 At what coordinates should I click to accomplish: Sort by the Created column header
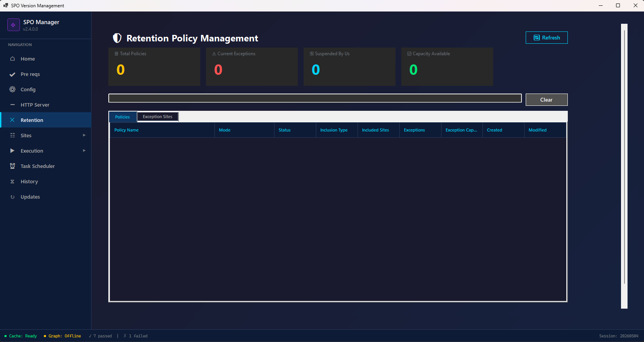tap(503, 130)
